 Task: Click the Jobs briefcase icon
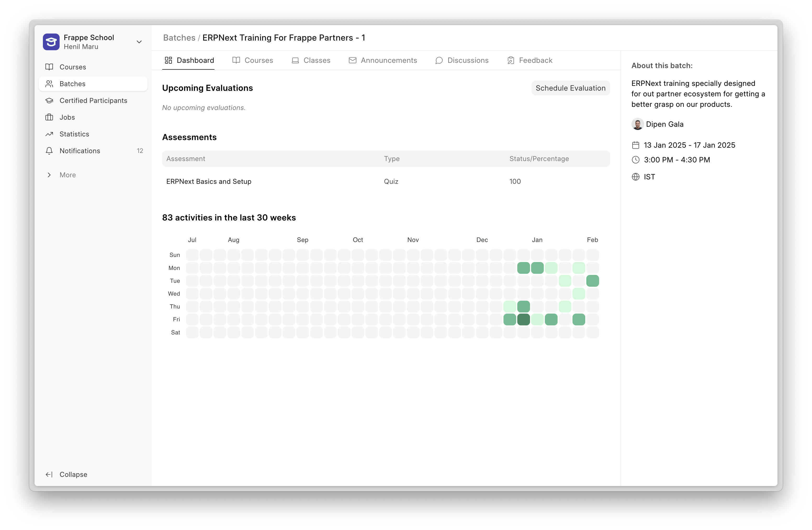point(49,117)
